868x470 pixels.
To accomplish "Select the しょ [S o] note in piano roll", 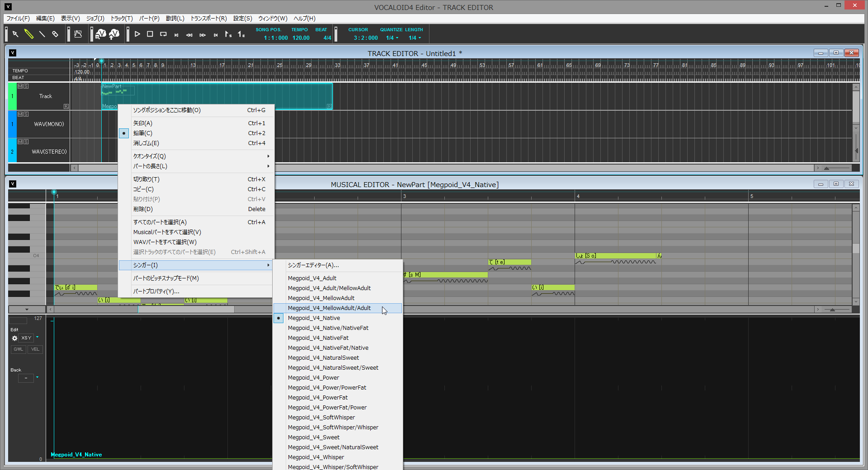I will pyautogui.click(x=616, y=256).
